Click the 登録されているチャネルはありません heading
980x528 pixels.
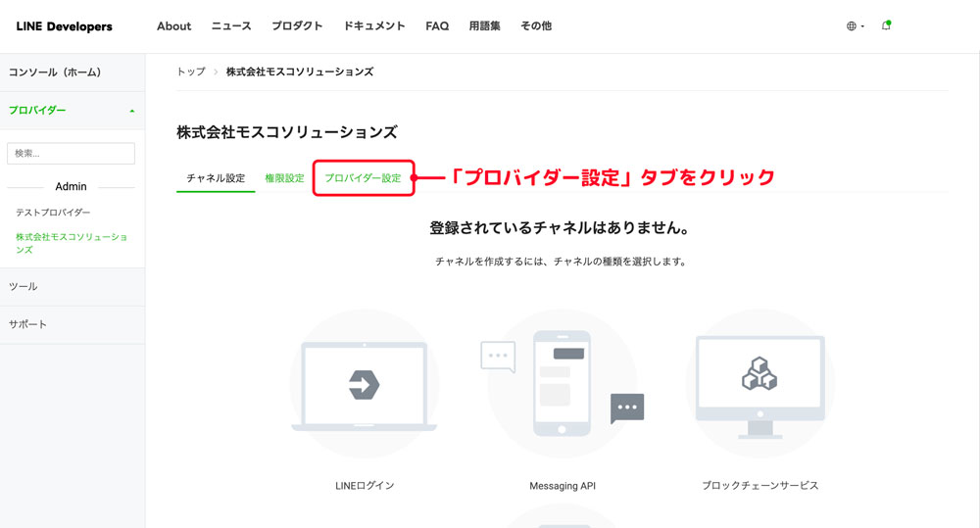coord(560,228)
